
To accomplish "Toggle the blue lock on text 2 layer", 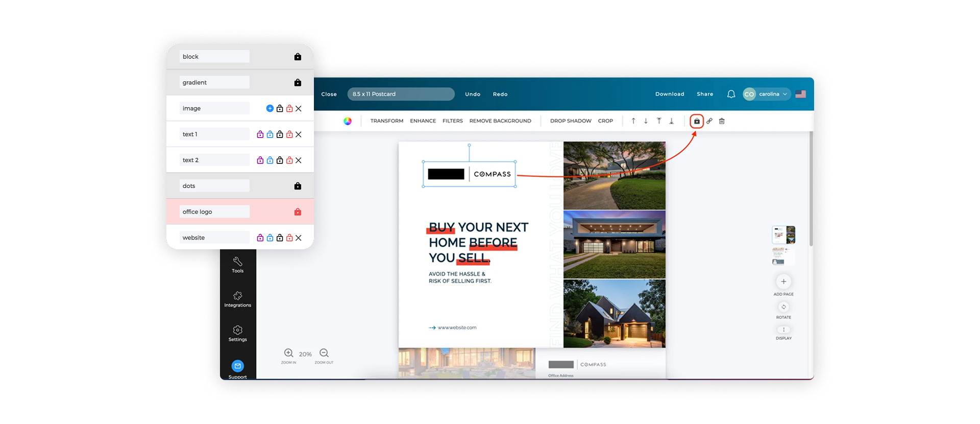I will [x=270, y=160].
